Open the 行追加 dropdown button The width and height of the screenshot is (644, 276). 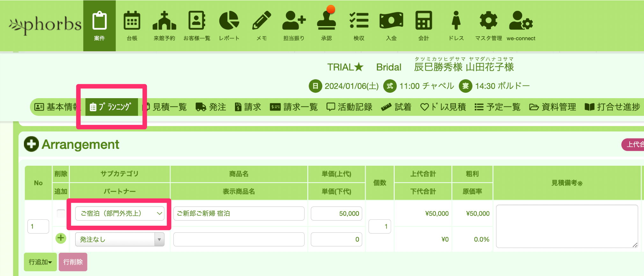point(40,262)
